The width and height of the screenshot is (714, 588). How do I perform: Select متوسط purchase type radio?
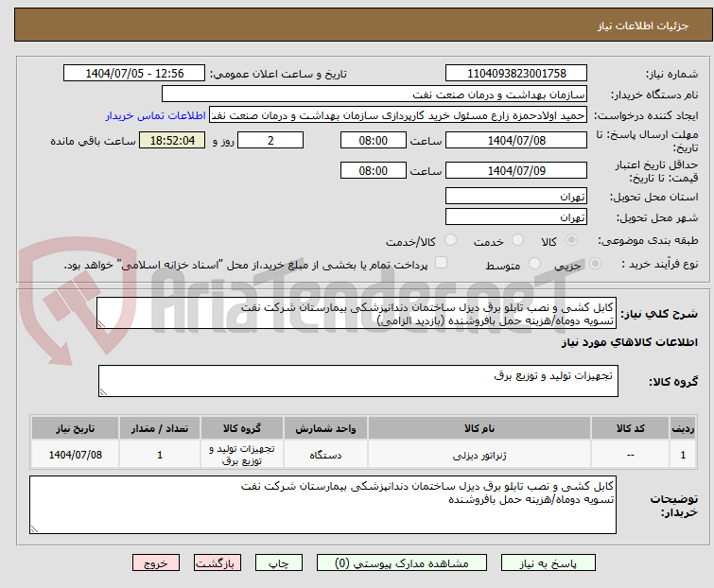coord(535,265)
